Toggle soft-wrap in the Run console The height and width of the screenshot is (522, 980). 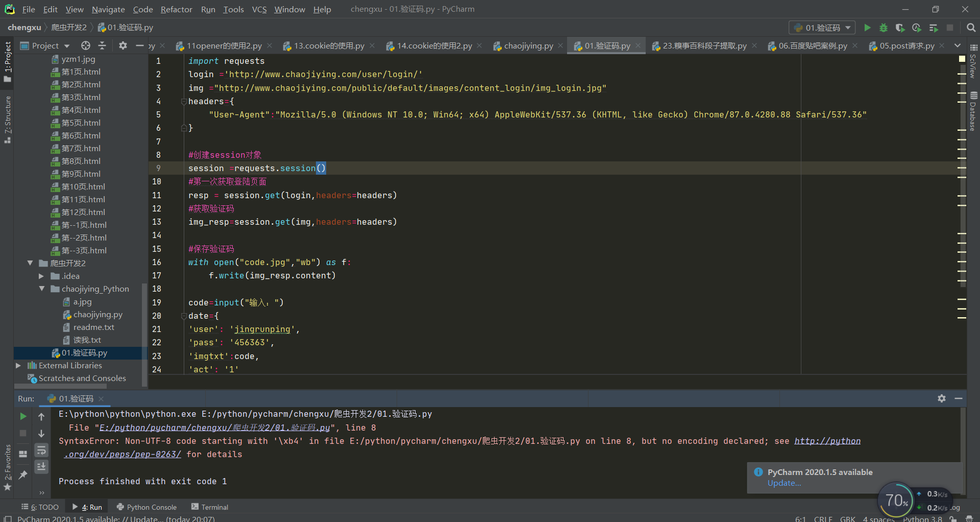click(41, 450)
